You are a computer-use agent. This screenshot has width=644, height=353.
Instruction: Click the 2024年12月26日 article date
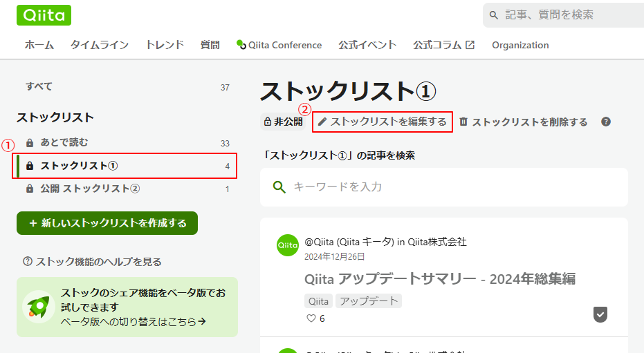pyautogui.click(x=334, y=257)
